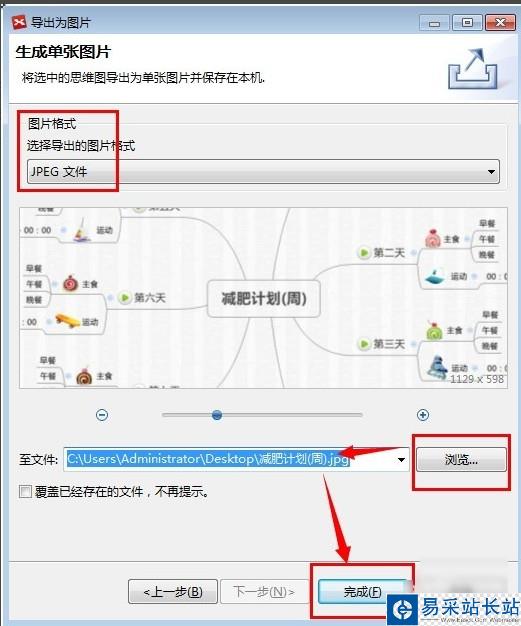
Task: Click the 浏览... browse button
Action: [x=461, y=460]
